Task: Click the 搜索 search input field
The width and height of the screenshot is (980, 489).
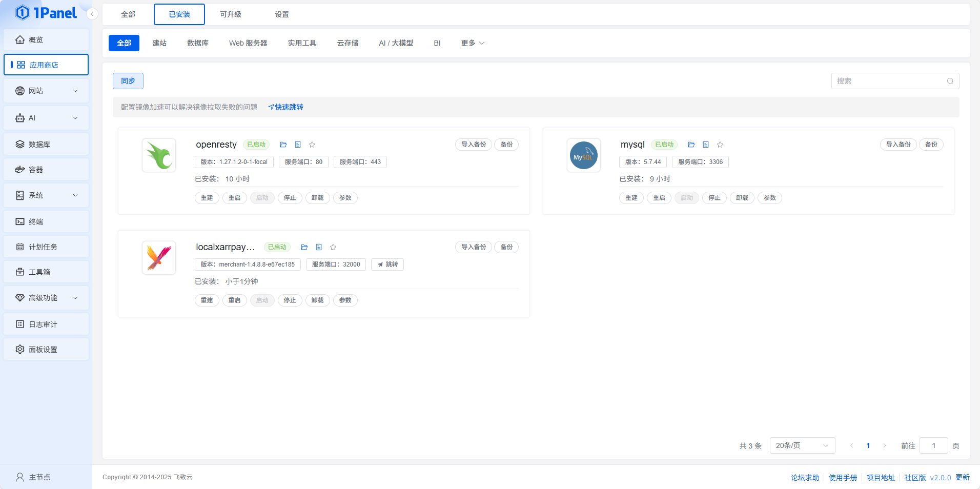Action: coord(889,81)
